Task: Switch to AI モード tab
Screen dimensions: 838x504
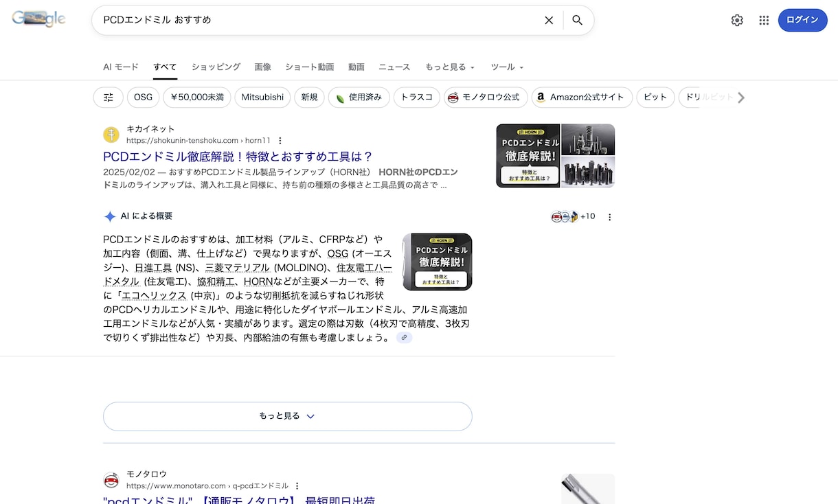Action: coord(121,67)
